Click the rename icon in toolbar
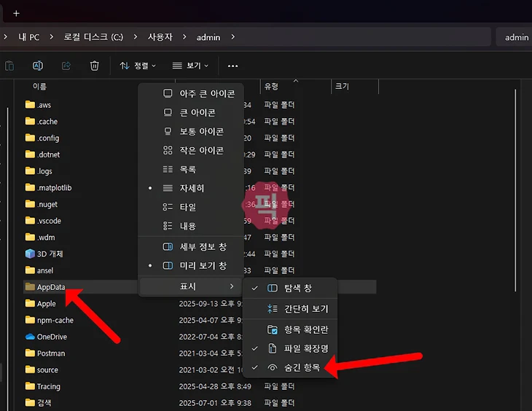 38,66
